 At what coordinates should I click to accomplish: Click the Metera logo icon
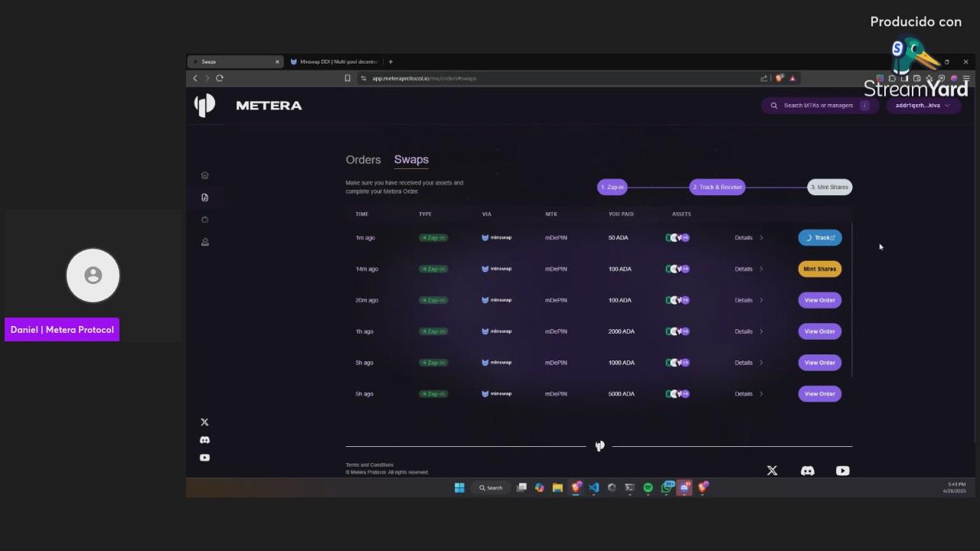click(x=204, y=106)
